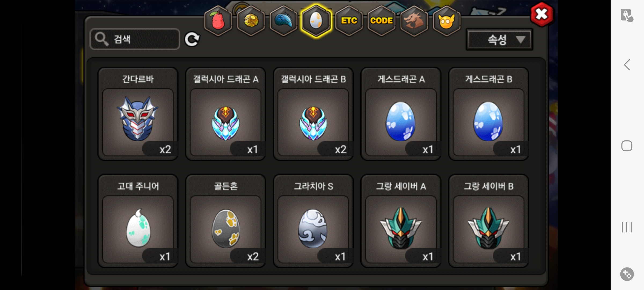Viewport: 644px width, 290px height.
Task: Open the blue dragon scale category
Action: 284,21
